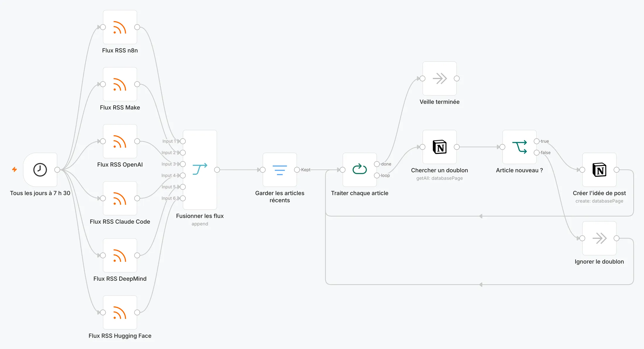
Task: Click the Input 6 connector of merge node
Action: pos(183,199)
